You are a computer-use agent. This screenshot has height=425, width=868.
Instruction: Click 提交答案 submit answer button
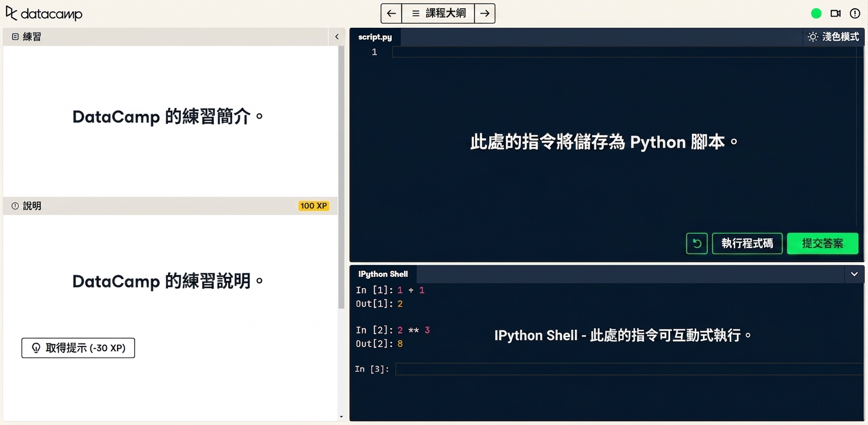[823, 243]
